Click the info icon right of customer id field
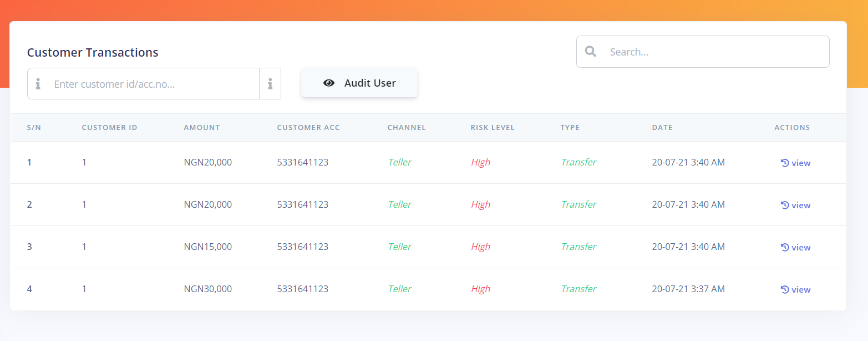868x341 pixels. click(270, 84)
